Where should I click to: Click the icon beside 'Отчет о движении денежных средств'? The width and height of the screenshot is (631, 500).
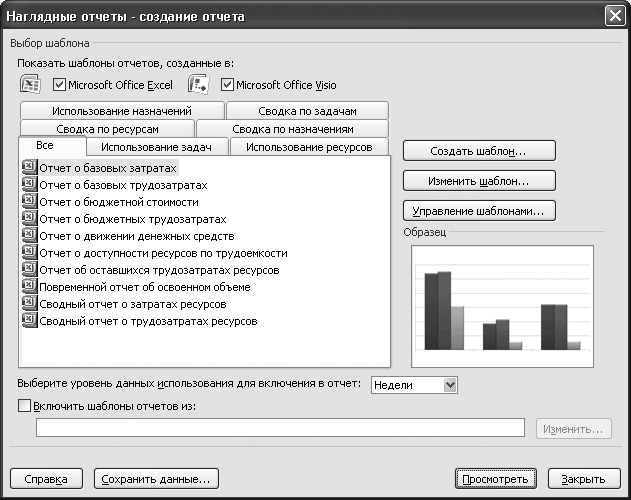28,237
